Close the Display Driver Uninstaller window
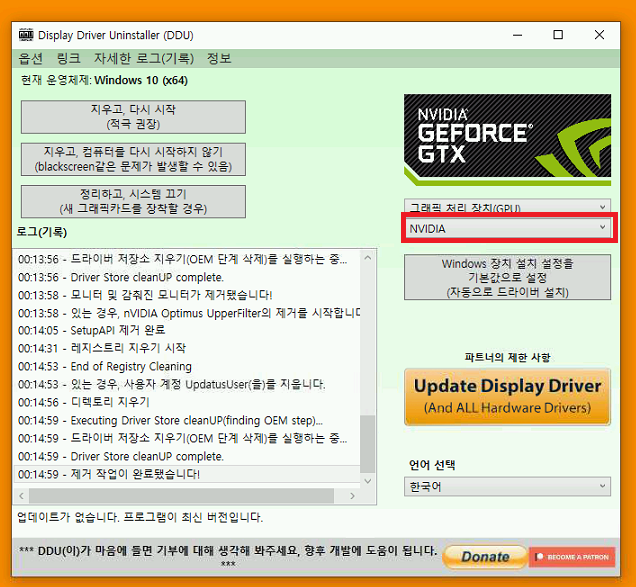 point(599,35)
